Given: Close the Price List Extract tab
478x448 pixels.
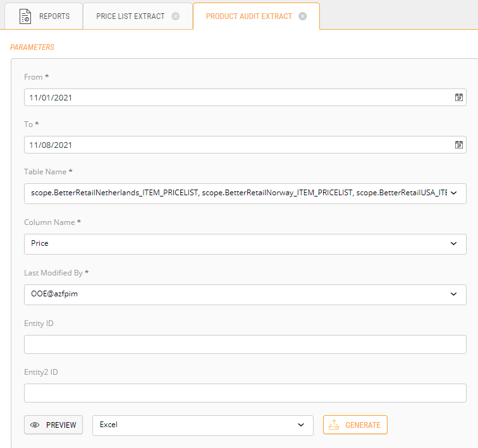Looking at the screenshot, I should click(176, 16).
